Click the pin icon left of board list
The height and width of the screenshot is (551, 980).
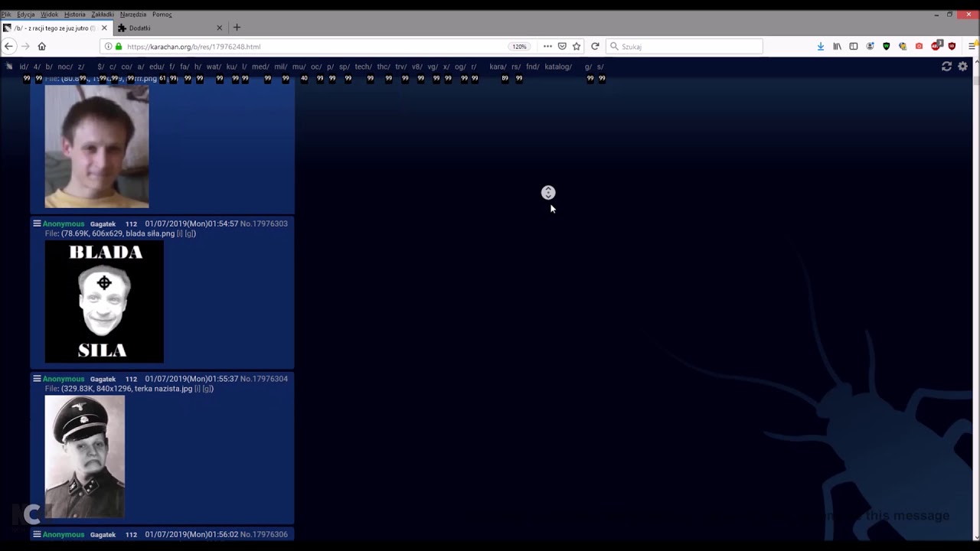click(x=9, y=67)
